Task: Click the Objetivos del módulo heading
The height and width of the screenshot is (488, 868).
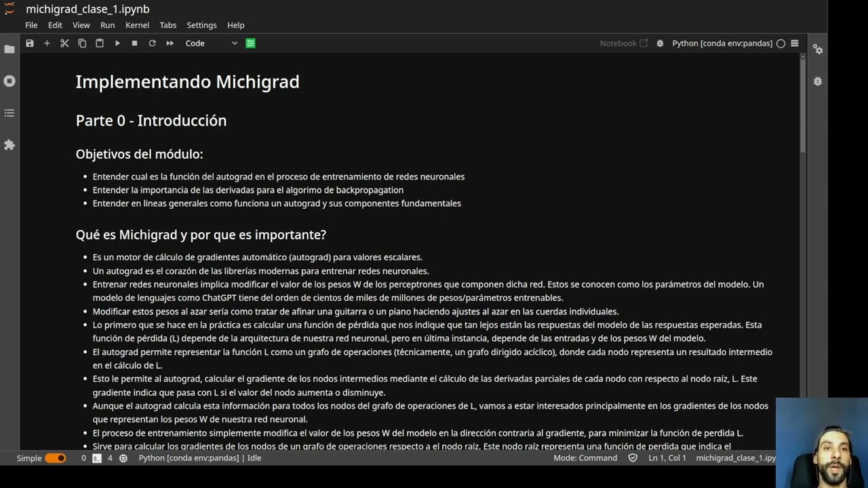Action: [x=139, y=155]
